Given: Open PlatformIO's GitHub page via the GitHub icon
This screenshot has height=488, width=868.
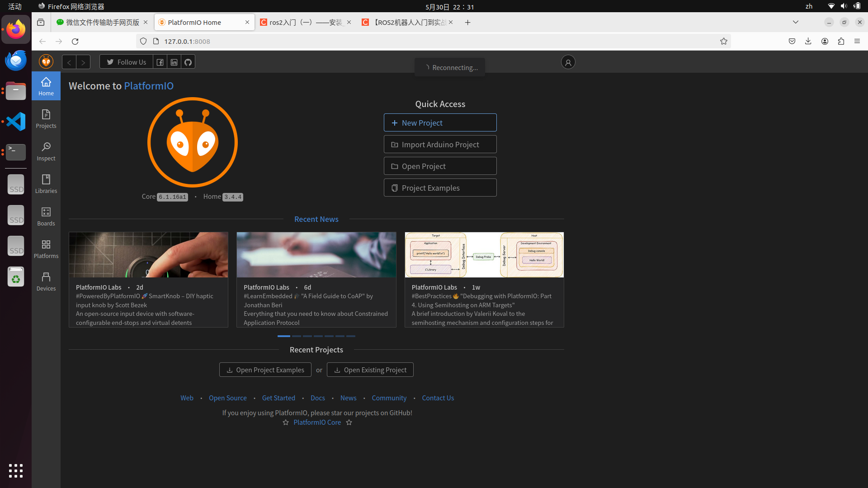Looking at the screenshot, I should (x=188, y=61).
